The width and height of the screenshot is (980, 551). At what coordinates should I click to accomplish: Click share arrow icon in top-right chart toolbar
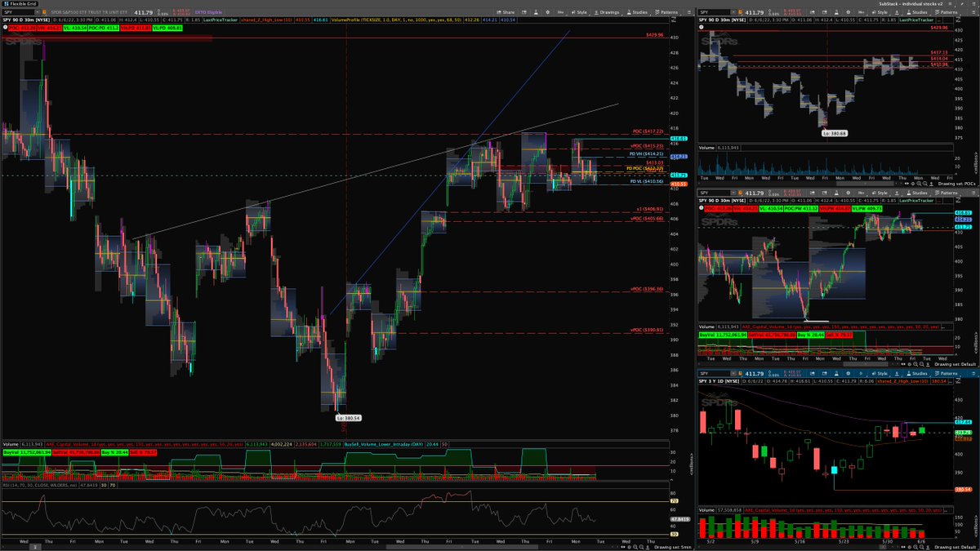point(813,12)
